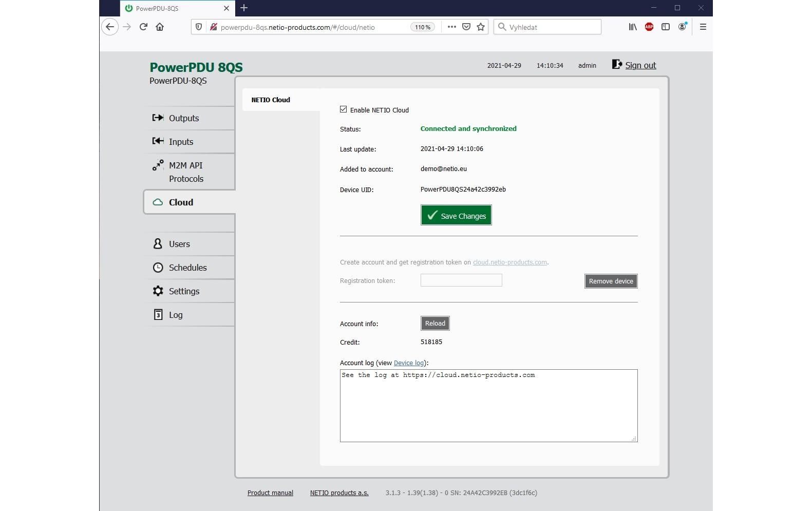Screen dimensions: 812x511
Task: Open the Schedules menu item
Action: [x=189, y=268]
